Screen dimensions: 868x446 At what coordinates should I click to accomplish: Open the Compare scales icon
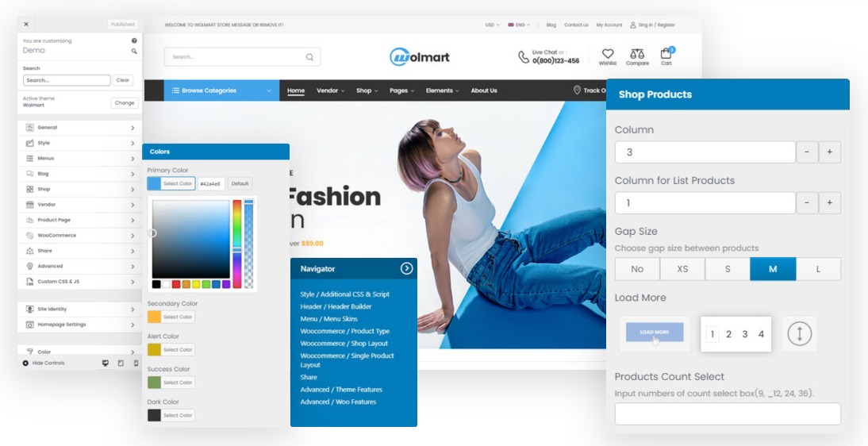637,54
